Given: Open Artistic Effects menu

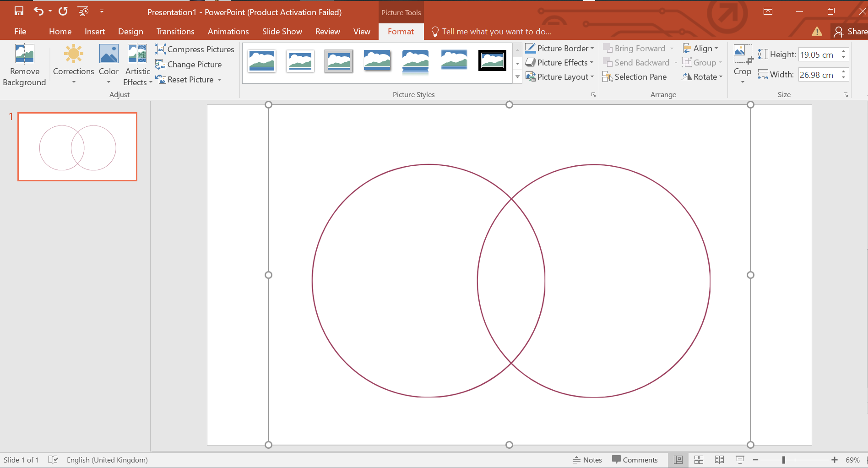Looking at the screenshot, I should (137, 65).
